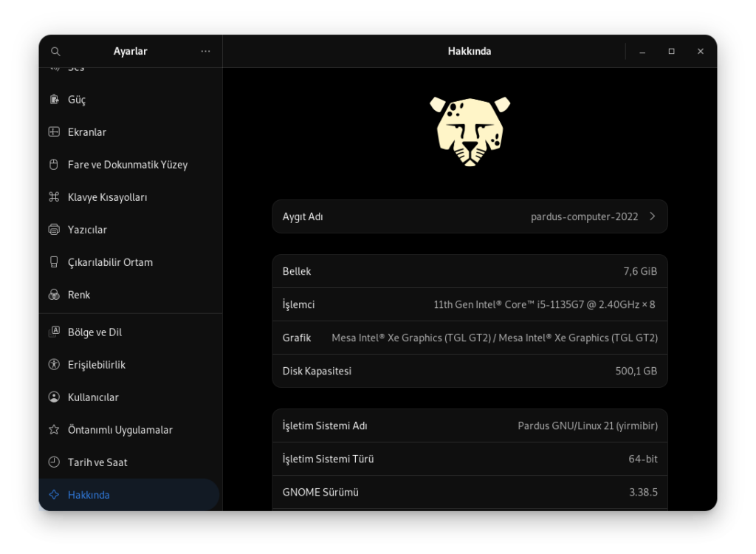Image resolution: width=756 pixels, height=554 pixels.
Task: Click the 500,1 GB disk value
Action: coord(636,371)
